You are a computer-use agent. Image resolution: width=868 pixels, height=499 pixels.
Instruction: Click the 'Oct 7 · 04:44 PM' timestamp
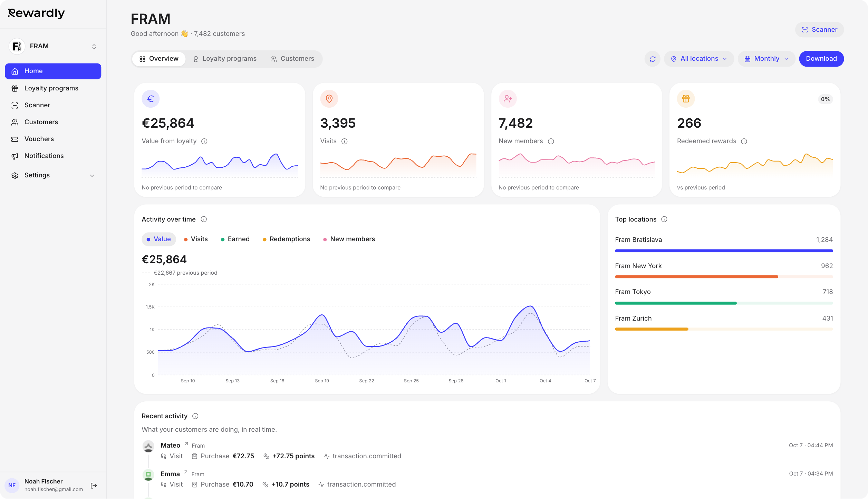pyautogui.click(x=811, y=446)
